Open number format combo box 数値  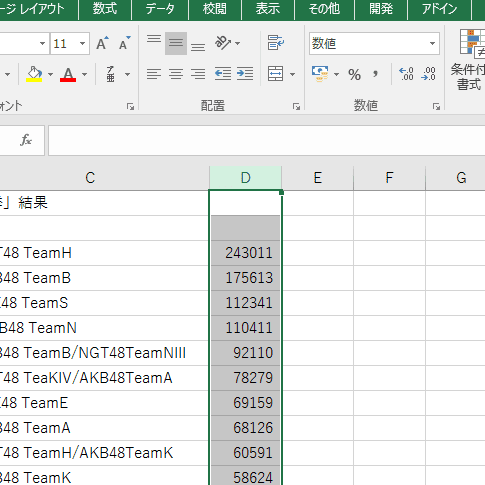[374, 43]
